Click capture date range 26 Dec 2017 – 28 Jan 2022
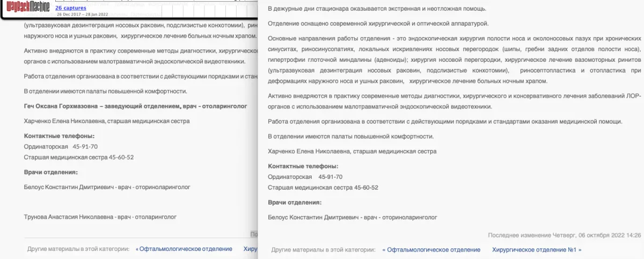The width and height of the screenshot is (644, 259). pyautogui.click(x=82, y=15)
